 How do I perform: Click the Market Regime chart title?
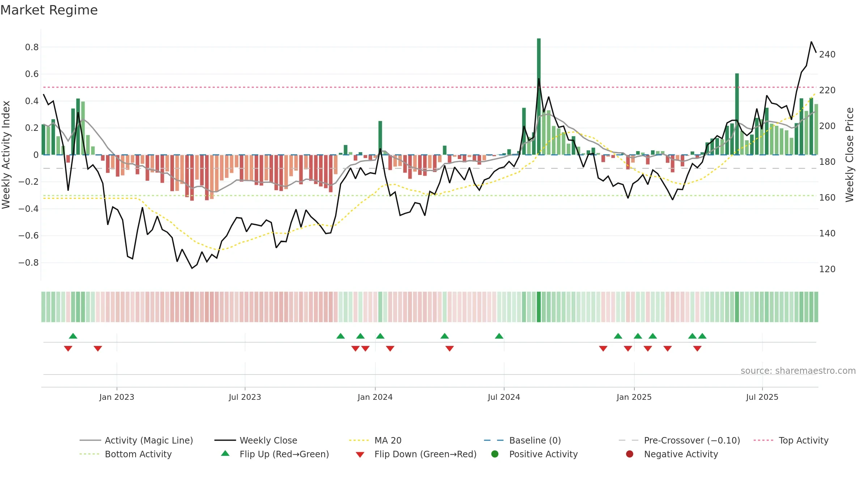click(49, 10)
